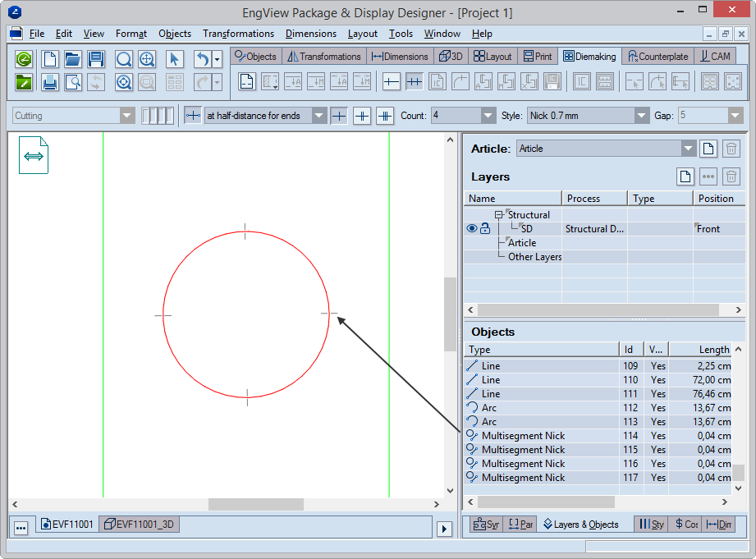Click the bidirectional arrow page icon on canvas

point(34,155)
